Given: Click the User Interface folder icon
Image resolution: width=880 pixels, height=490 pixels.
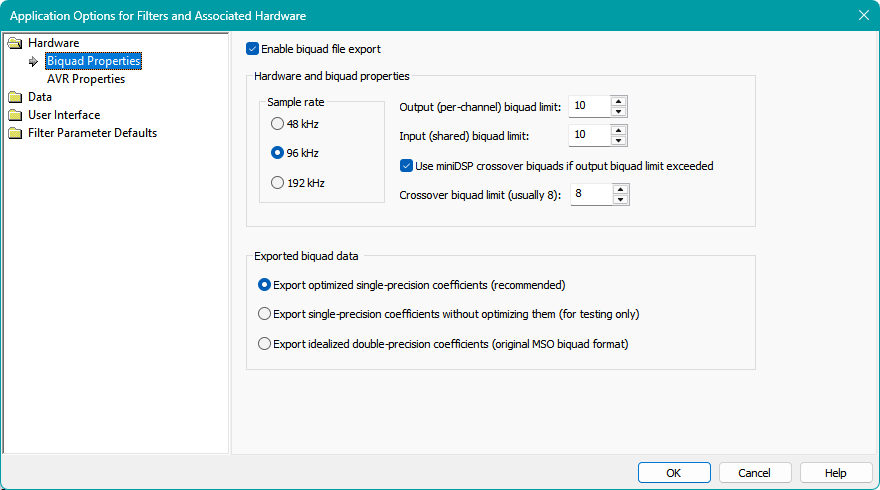Looking at the screenshot, I should tap(15, 115).
